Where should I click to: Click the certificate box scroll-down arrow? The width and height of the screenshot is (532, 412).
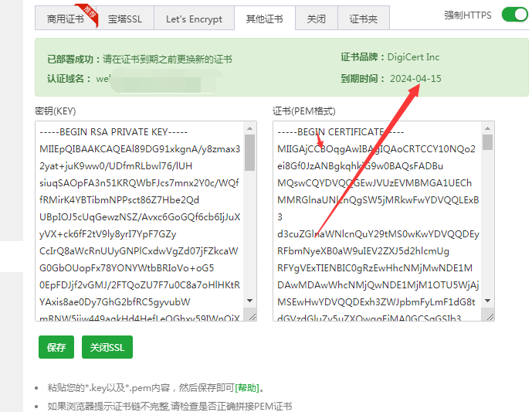click(488, 300)
